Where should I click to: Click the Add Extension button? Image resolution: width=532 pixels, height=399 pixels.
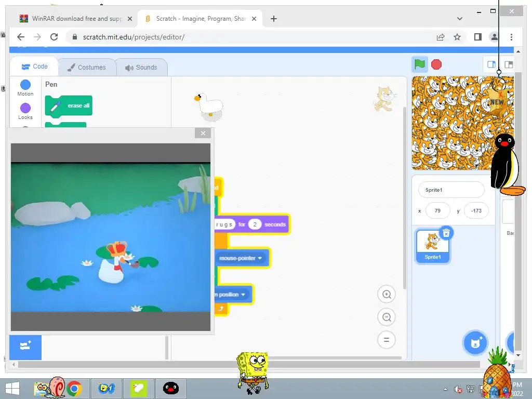pos(25,347)
